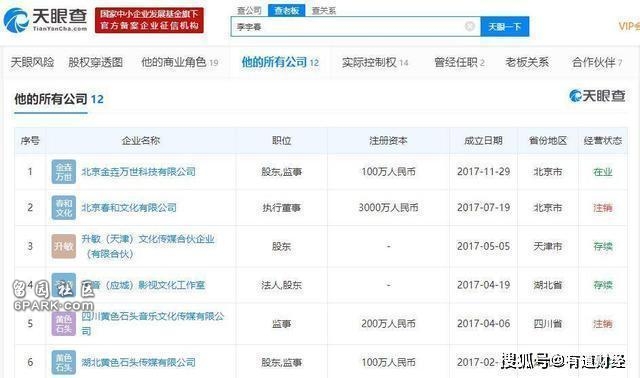
Task: Click the 企业名称 column header
Action: tap(141, 141)
